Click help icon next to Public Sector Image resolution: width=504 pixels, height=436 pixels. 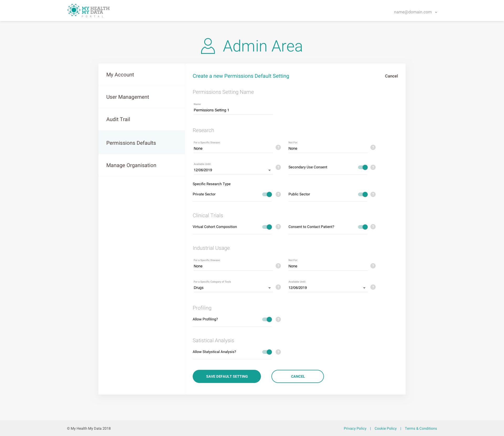[x=373, y=194]
